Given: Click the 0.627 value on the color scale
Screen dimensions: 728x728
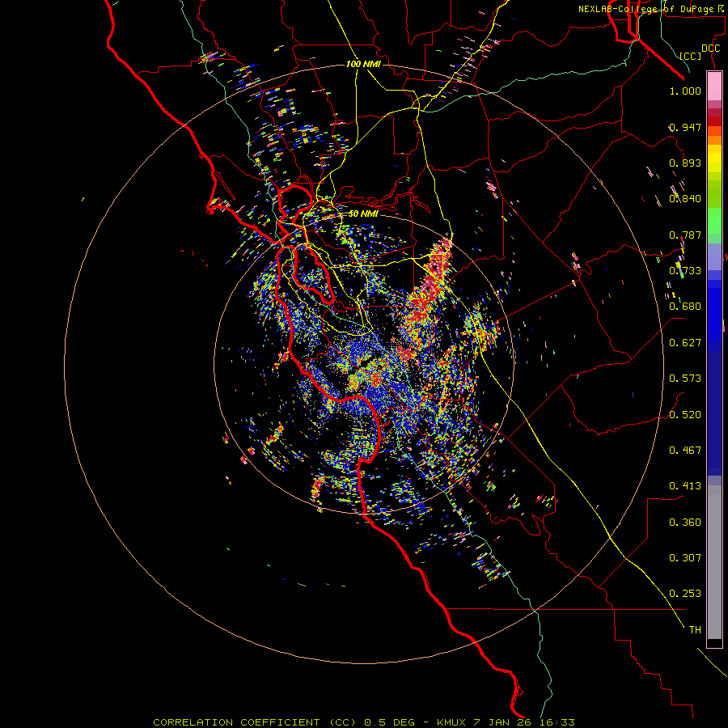Looking at the screenshot, I should coord(685,343).
